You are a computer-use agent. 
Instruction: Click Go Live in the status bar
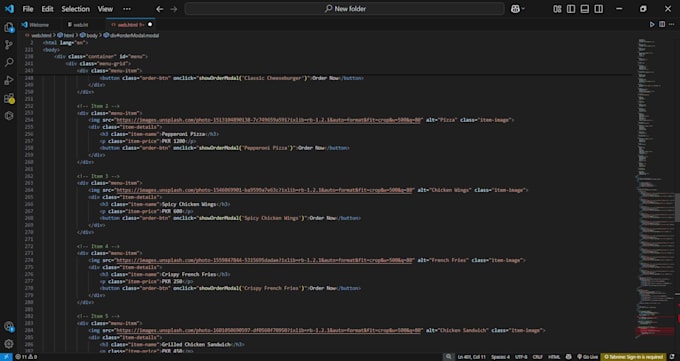click(x=587, y=357)
